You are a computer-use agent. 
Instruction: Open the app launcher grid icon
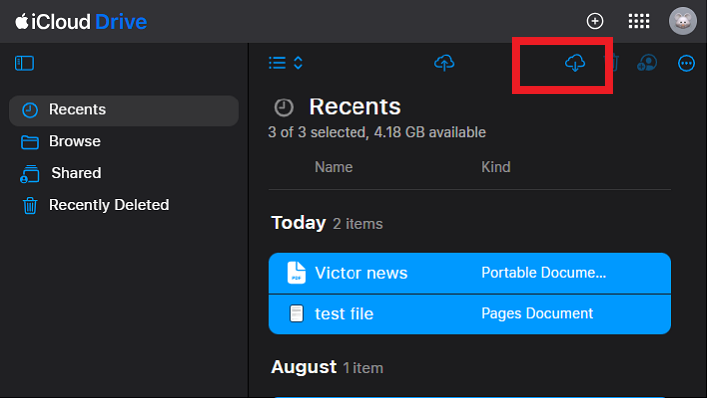[x=639, y=21]
